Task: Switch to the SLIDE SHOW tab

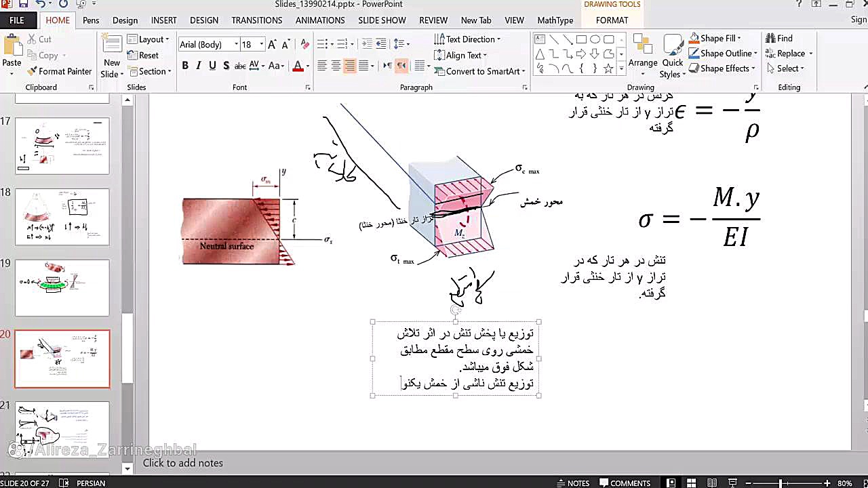Action: click(382, 20)
